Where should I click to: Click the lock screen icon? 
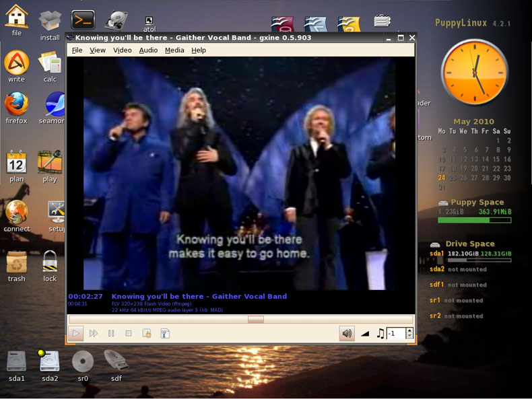tap(50, 266)
